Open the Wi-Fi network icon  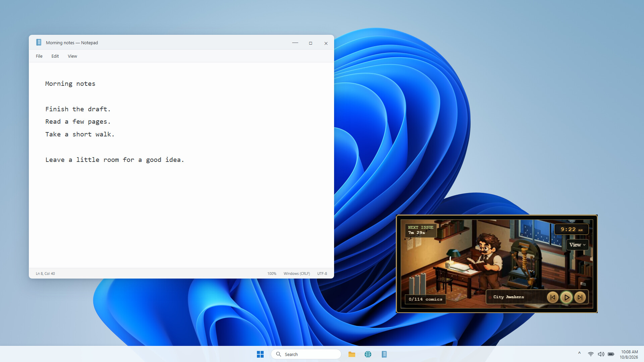coord(591,354)
